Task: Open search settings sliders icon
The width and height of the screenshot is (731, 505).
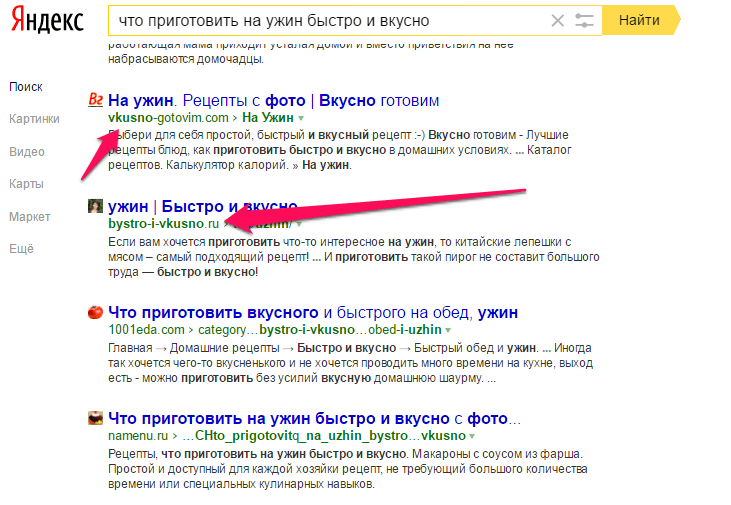Action: pyautogui.click(x=584, y=21)
